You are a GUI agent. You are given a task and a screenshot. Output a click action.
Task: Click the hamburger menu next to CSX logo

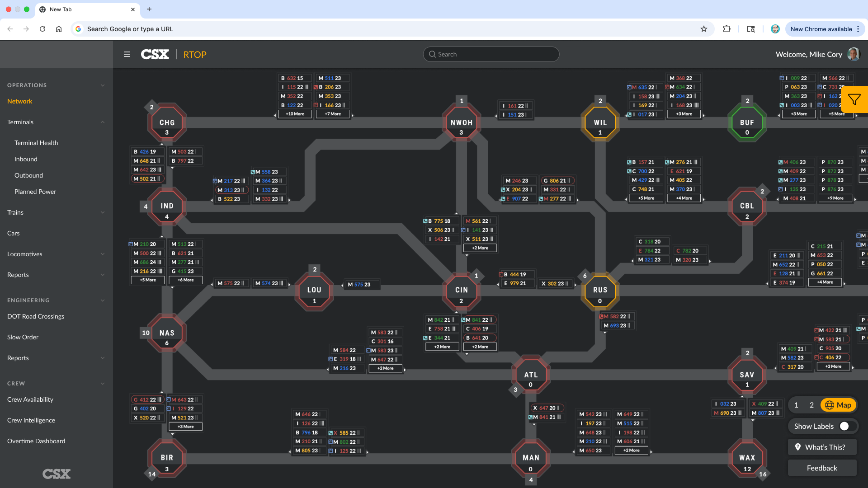127,54
